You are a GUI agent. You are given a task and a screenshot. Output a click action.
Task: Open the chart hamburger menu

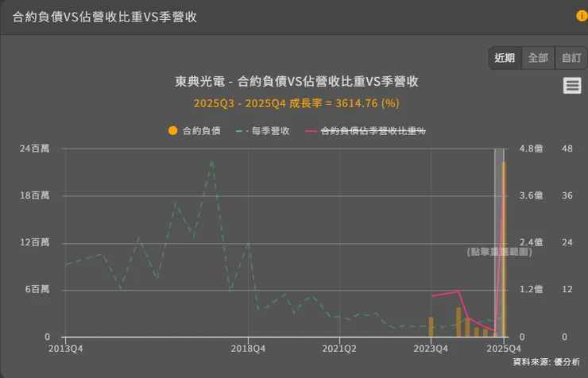coord(572,86)
